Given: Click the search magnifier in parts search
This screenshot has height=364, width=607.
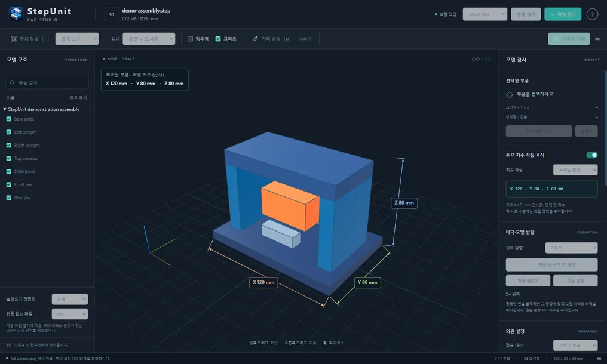Looking at the screenshot, I should pyautogui.click(x=12, y=82).
